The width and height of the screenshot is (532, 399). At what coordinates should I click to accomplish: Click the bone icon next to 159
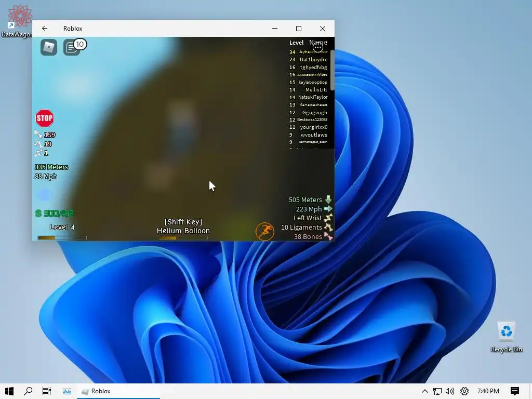click(38, 135)
